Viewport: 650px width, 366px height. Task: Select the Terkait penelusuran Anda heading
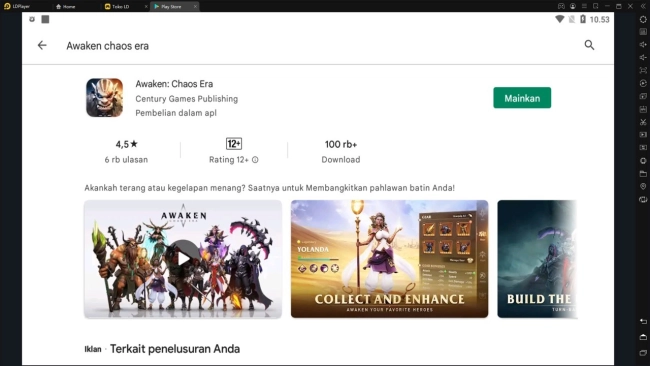point(175,349)
